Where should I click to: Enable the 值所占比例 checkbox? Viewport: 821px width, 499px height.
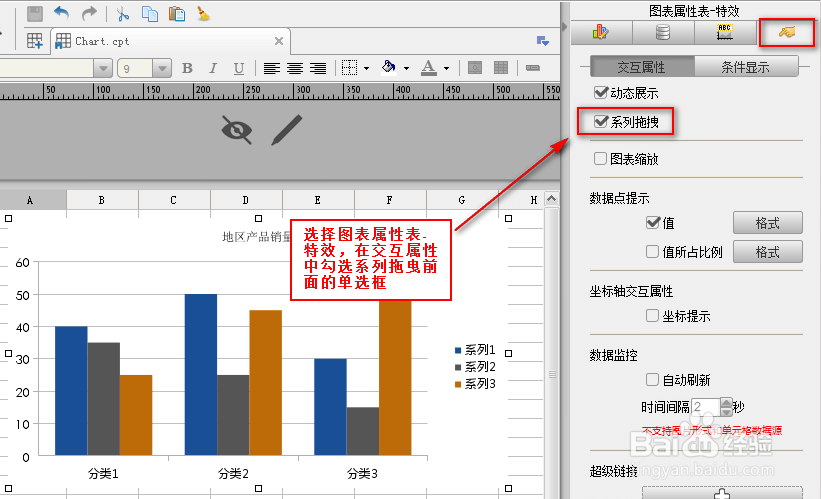652,252
